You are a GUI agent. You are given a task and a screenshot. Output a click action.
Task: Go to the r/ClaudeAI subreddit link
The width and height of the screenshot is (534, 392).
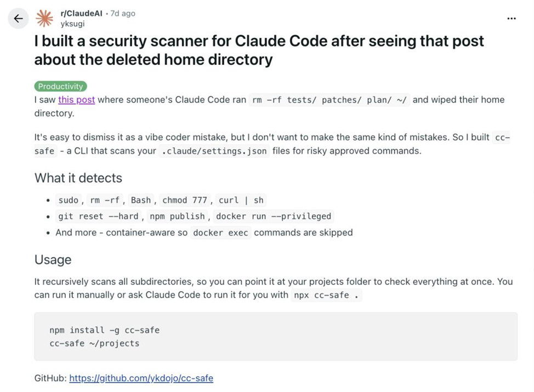coord(81,13)
